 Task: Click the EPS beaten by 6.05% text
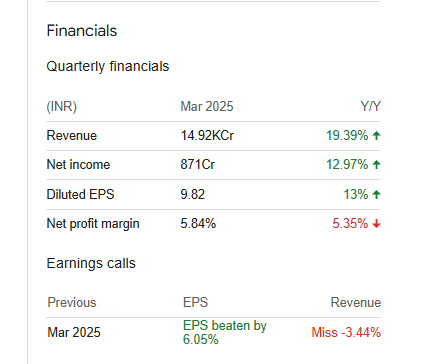[225, 332]
